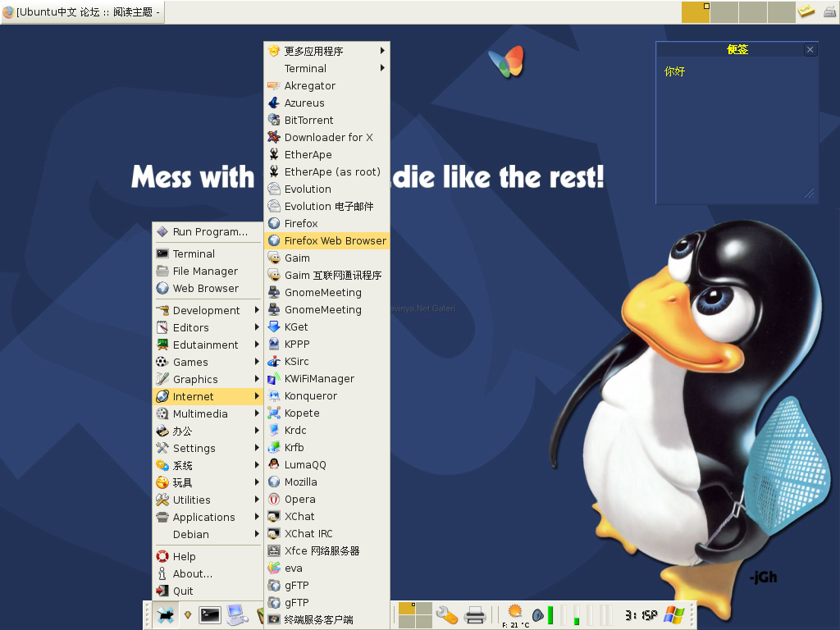Switch to the Ubuntu中文 论坛 taskbar window
This screenshot has height=630, width=840.
83,11
